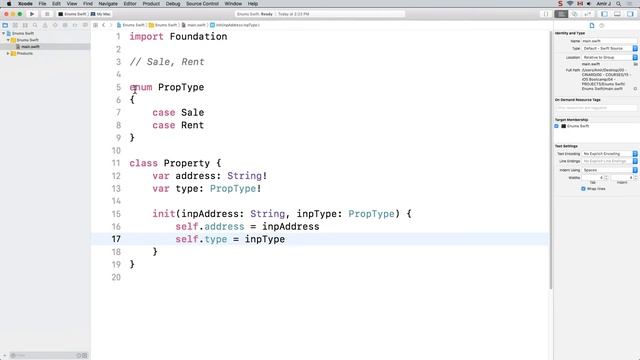
Task: Click into the file Name field
Action: 609,41
